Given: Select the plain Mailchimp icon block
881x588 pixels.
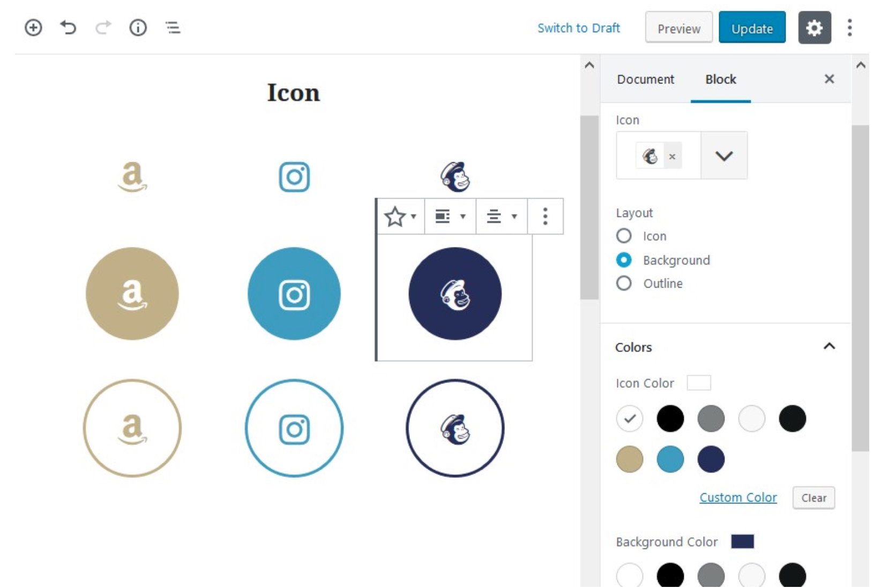Looking at the screenshot, I should click(456, 177).
